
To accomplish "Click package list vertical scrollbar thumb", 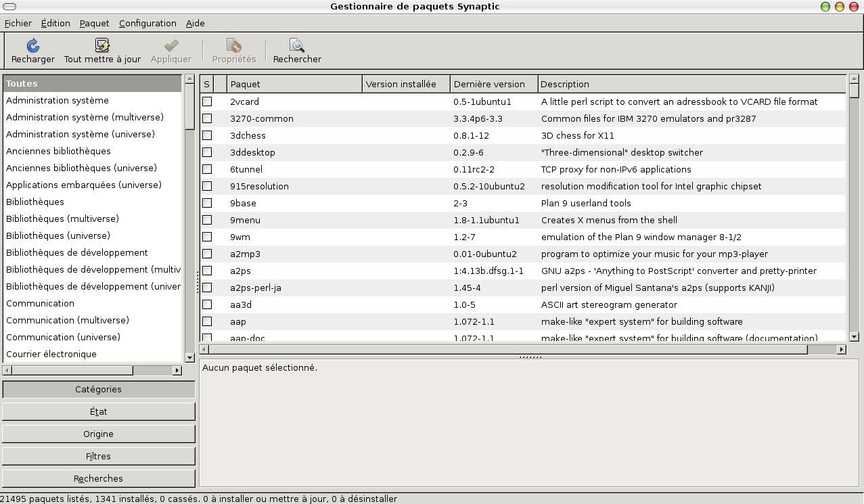I will [854, 91].
